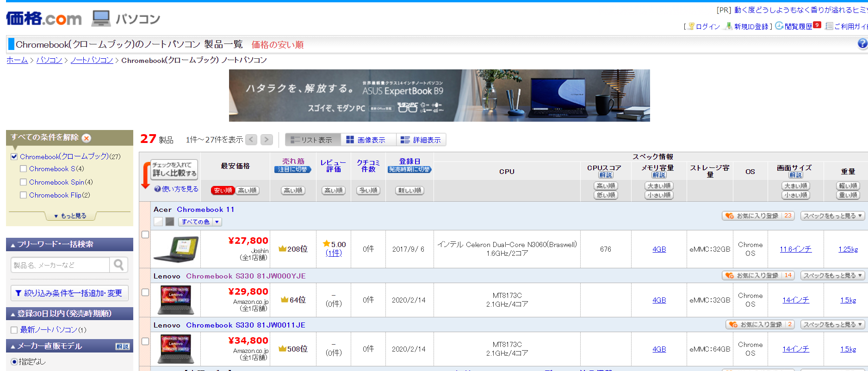Image resolution: width=868 pixels, height=371 pixels.
Task: Sort 登録日 by 新しい順
Action: pos(409,191)
